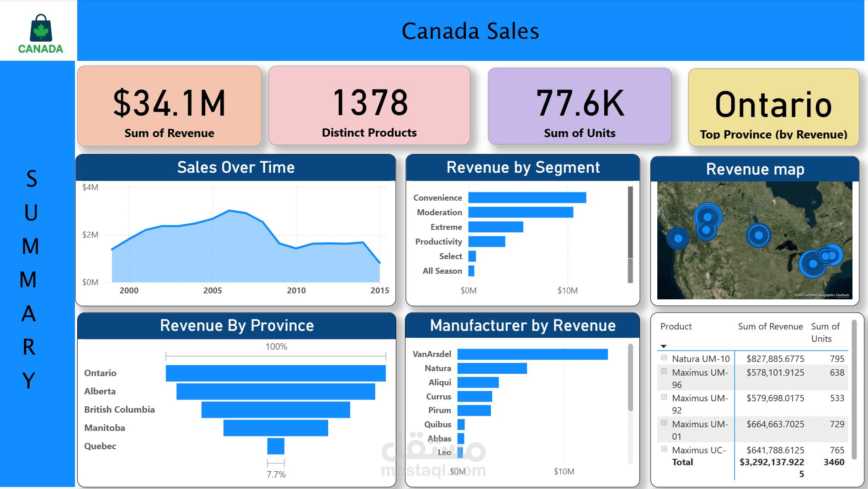The height and width of the screenshot is (489, 868).
Task: Expand the Natura UM-10 product row
Action: pos(664,358)
